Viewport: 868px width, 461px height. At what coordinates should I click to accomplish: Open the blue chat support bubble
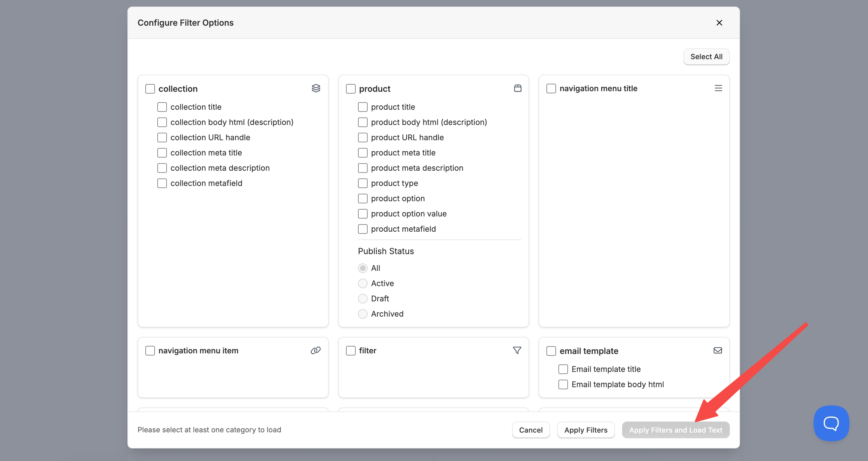tap(831, 423)
